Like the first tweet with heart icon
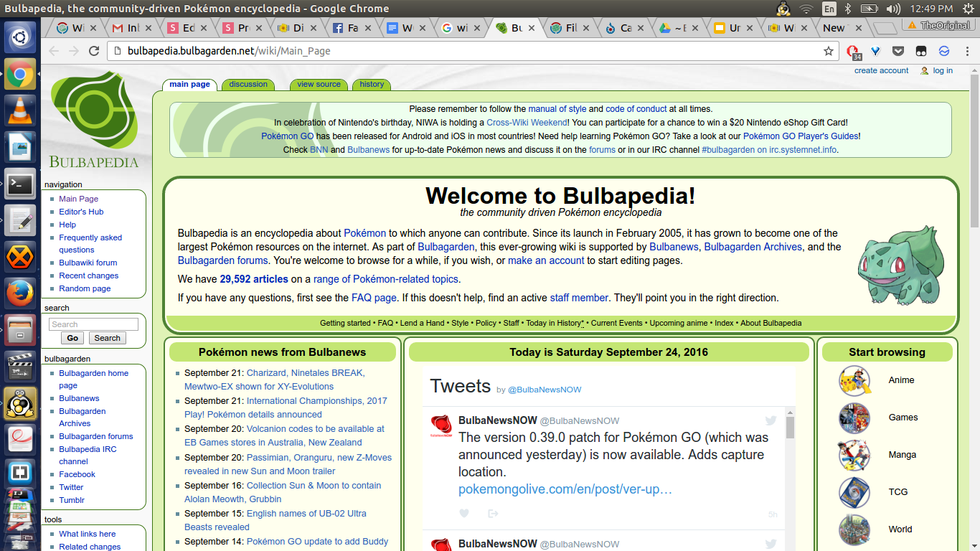 point(464,514)
